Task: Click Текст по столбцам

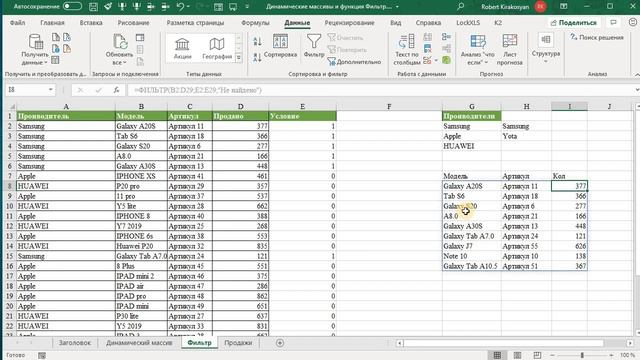Action: [407, 50]
